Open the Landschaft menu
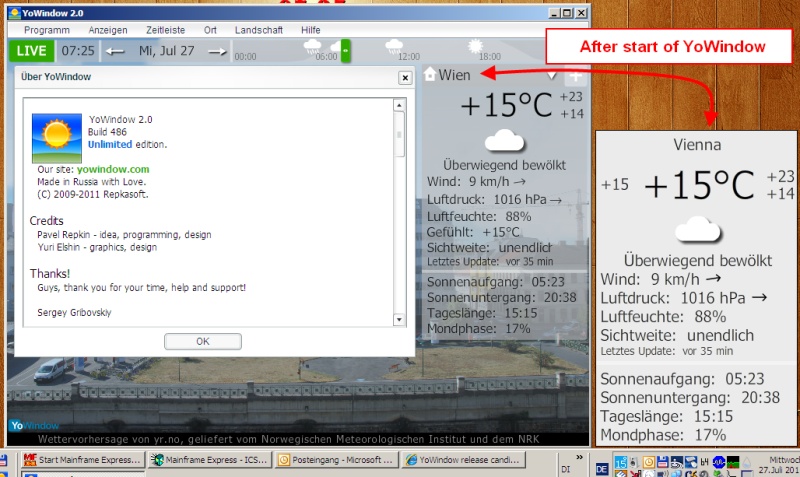This screenshot has width=800, height=477. [x=259, y=30]
